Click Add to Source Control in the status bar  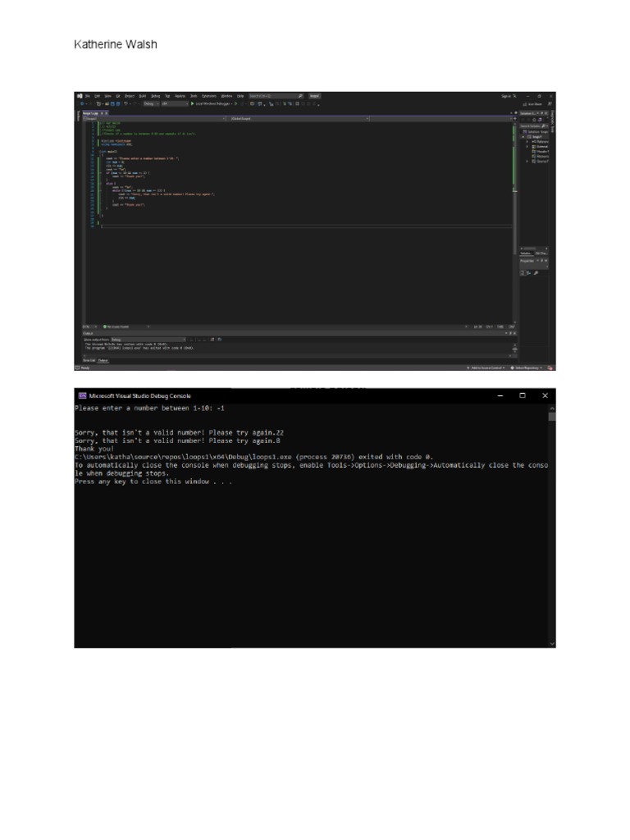(x=486, y=367)
